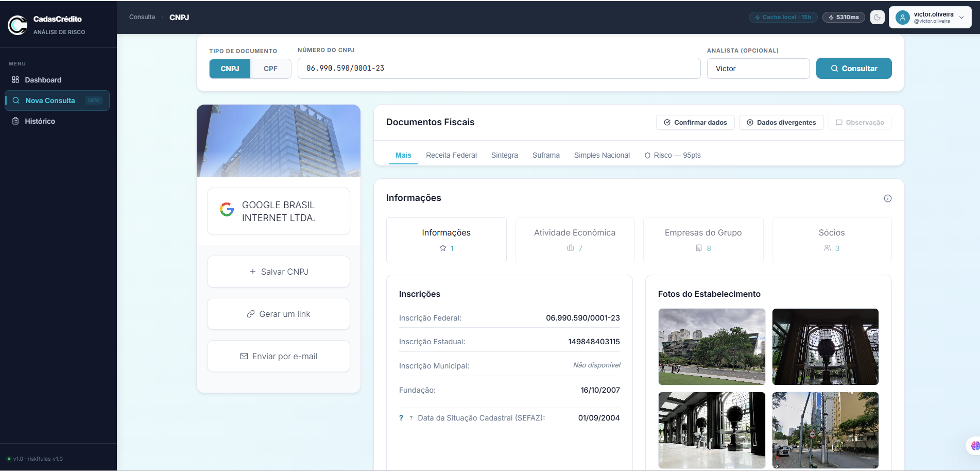980x471 pixels.
Task: Click Gerar um link button
Action: 279,314
